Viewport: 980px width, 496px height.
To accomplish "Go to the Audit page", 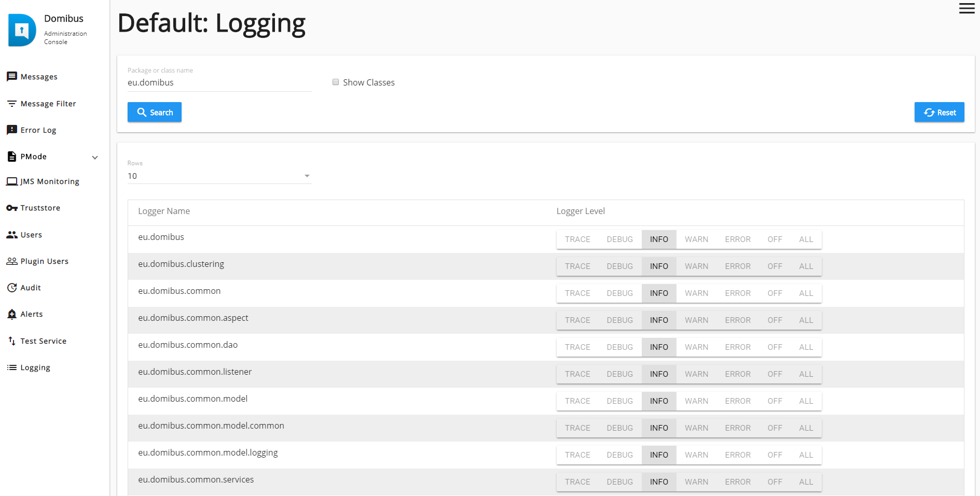I will (31, 288).
